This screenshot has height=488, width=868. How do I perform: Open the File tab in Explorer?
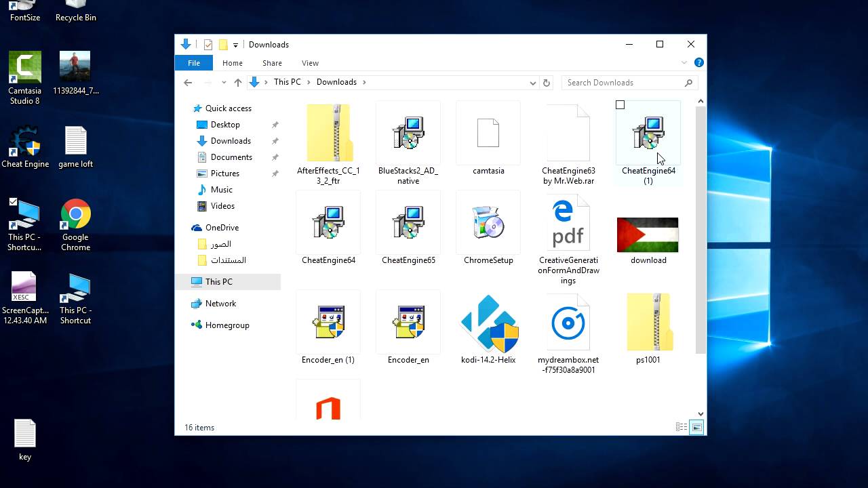tap(194, 63)
